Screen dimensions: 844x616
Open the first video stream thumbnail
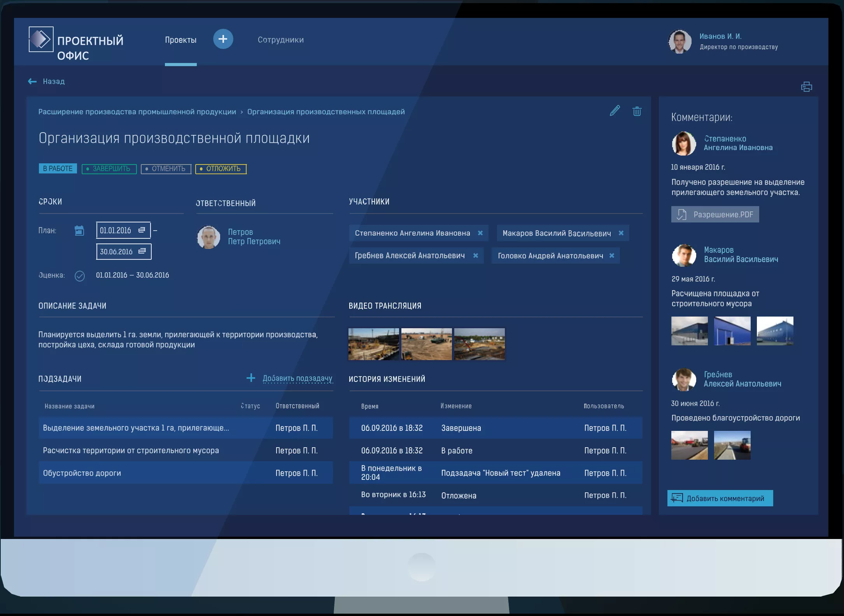(x=373, y=344)
